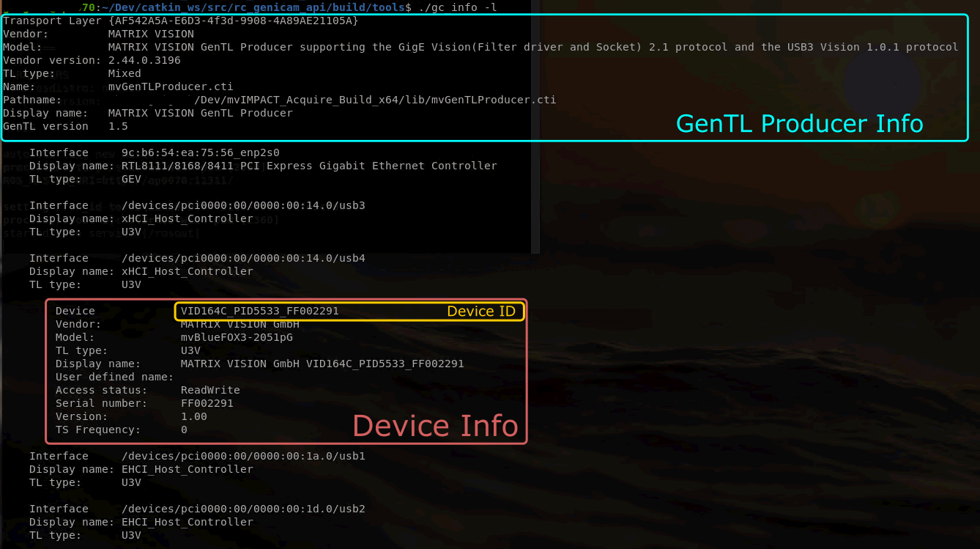Click the 'U3V' TL type under usb3
Viewport: 980px width, 549px height.
pos(131,232)
